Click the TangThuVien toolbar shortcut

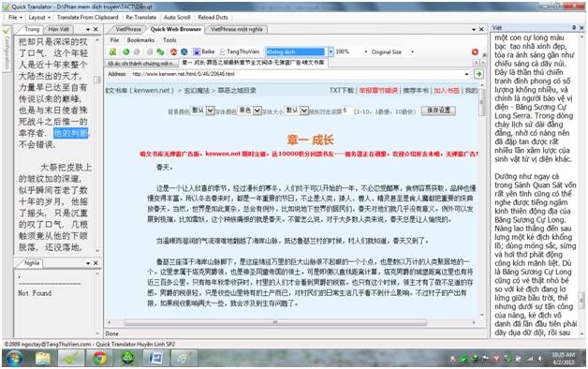(x=240, y=52)
